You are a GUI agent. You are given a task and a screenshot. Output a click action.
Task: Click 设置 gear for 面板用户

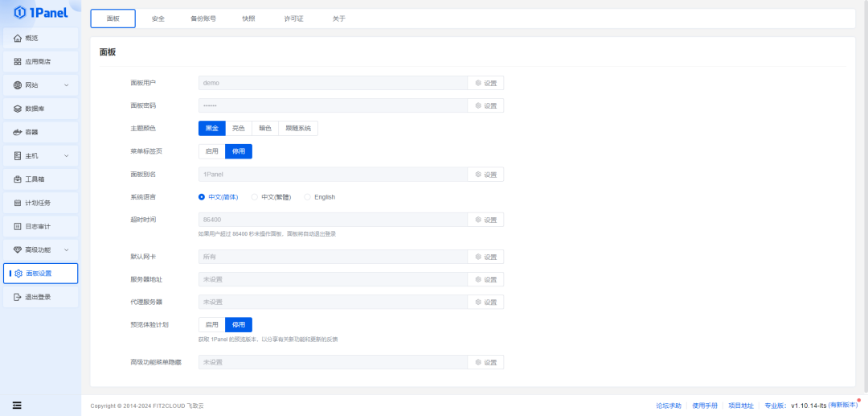pos(486,83)
